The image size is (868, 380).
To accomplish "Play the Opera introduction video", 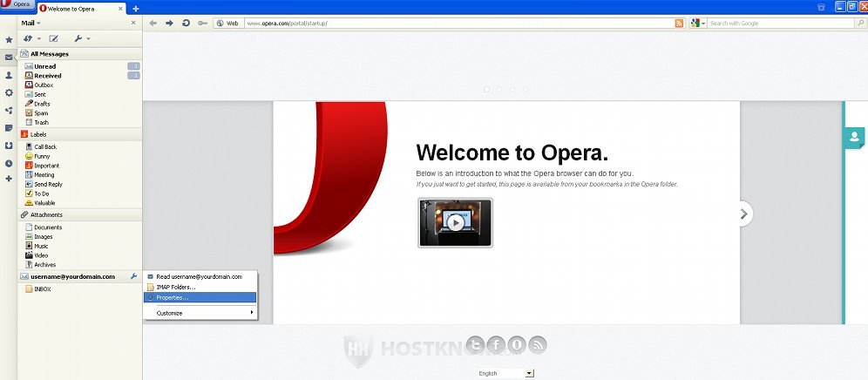I will [x=455, y=222].
